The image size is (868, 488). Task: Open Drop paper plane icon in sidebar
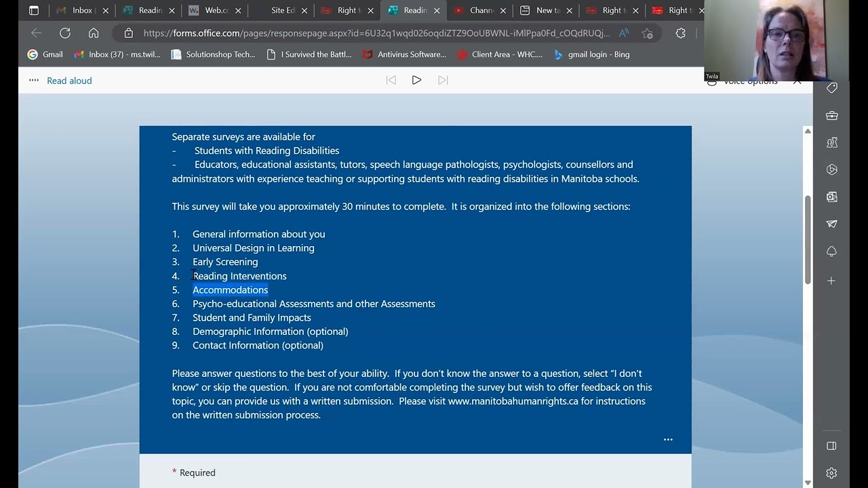click(x=831, y=224)
